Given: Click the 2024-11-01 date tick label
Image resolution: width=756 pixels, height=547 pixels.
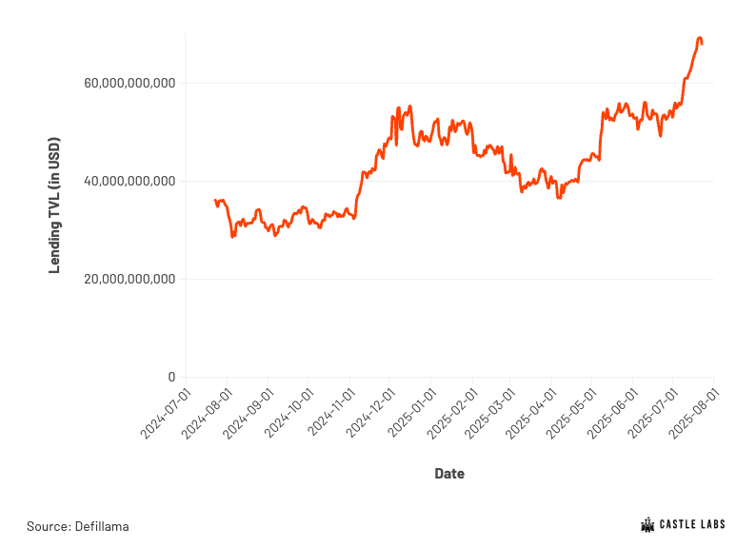Looking at the screenshot, I should click(330, 414).
